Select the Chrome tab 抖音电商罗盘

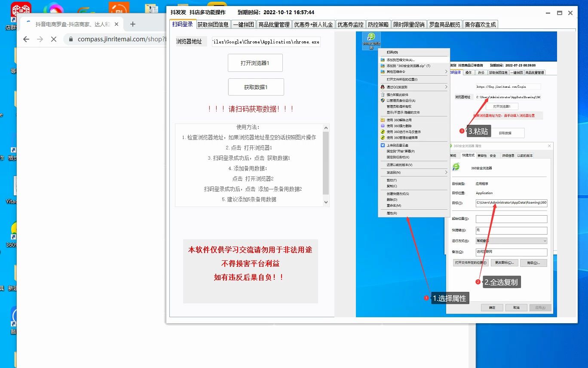click(72, 25)
